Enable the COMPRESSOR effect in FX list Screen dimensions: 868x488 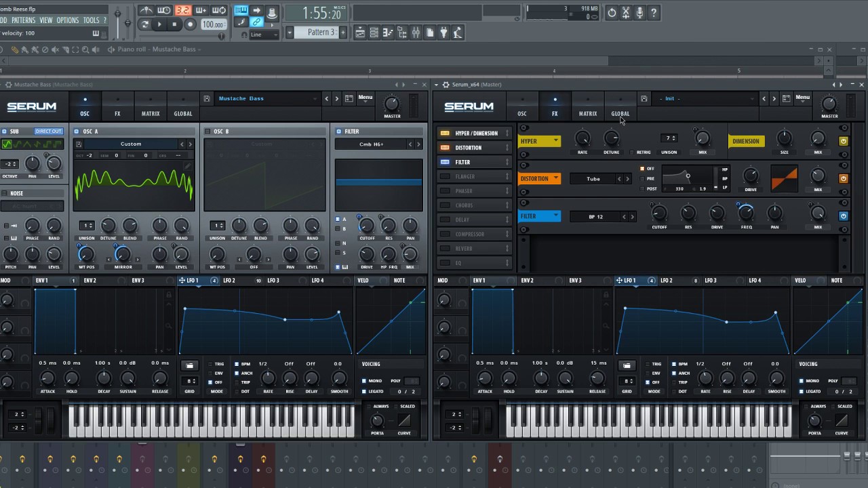(445, 234)
